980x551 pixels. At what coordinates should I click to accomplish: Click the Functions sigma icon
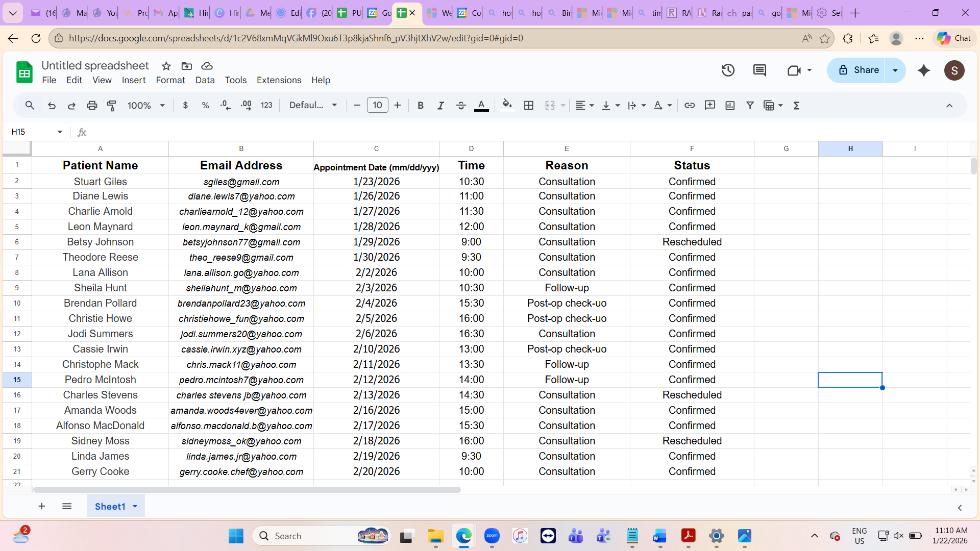796,106
